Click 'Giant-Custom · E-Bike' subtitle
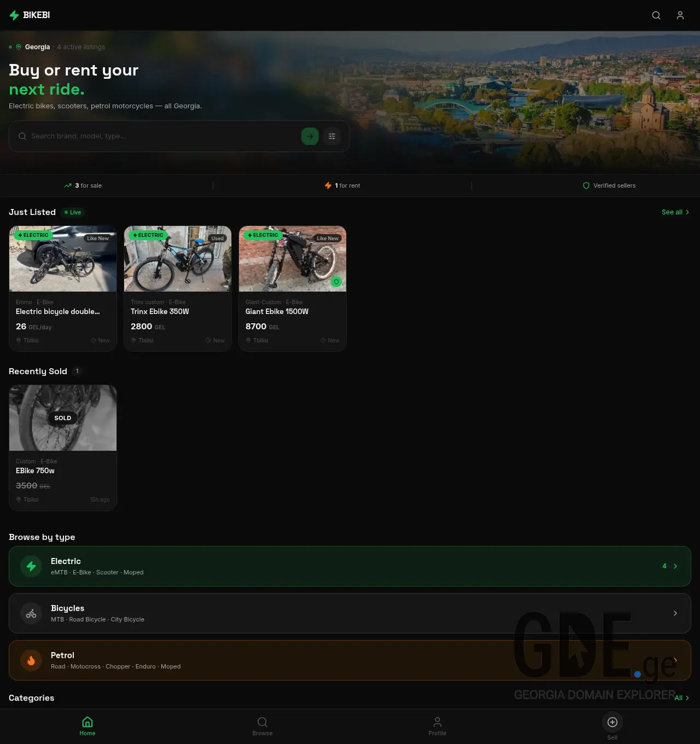Image resolution: width=700 pixels, height=744 pixels. click(274, 302)
